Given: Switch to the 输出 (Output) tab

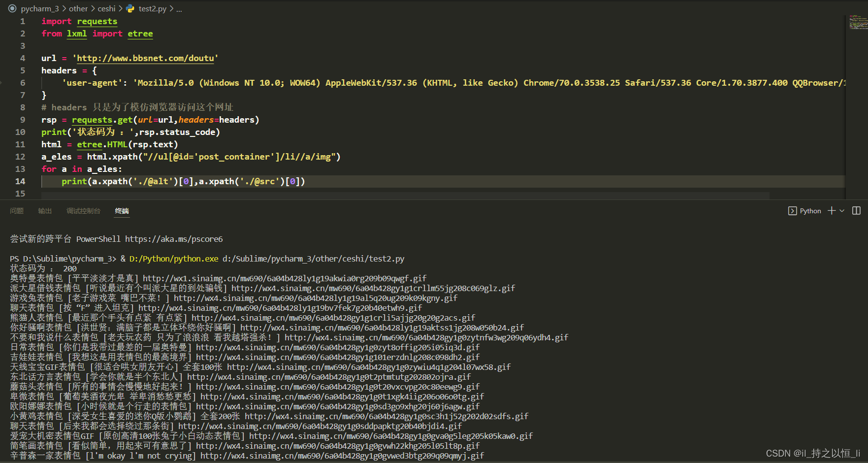Looking at the screenshot, I should coord(45,211).
